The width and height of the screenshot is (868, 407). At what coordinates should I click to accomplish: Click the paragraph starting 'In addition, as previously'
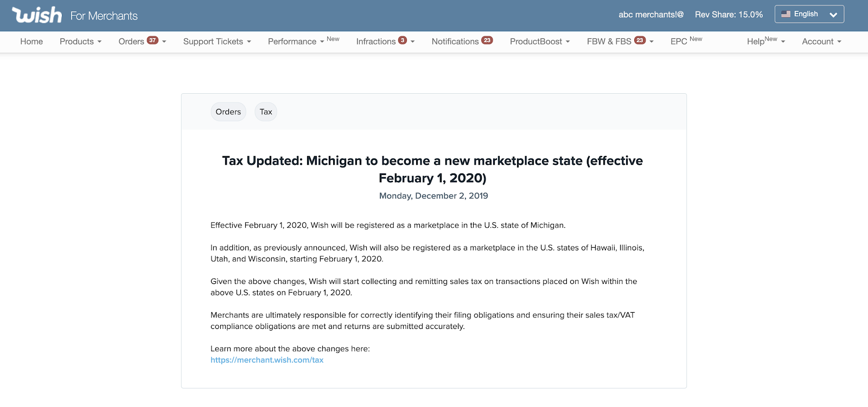427,253
